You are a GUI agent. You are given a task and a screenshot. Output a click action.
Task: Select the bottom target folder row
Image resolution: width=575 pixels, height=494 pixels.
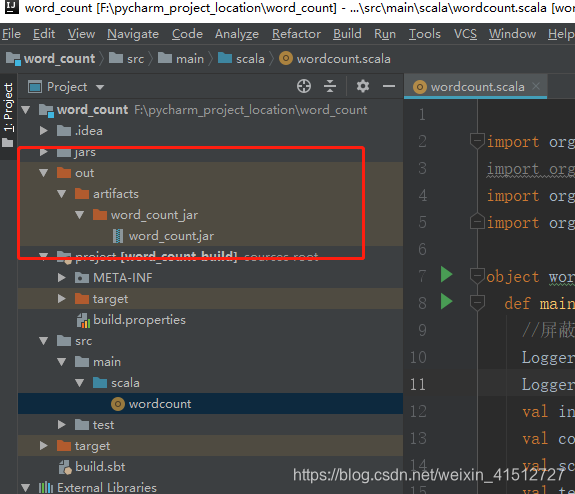(x=210, y=446)
